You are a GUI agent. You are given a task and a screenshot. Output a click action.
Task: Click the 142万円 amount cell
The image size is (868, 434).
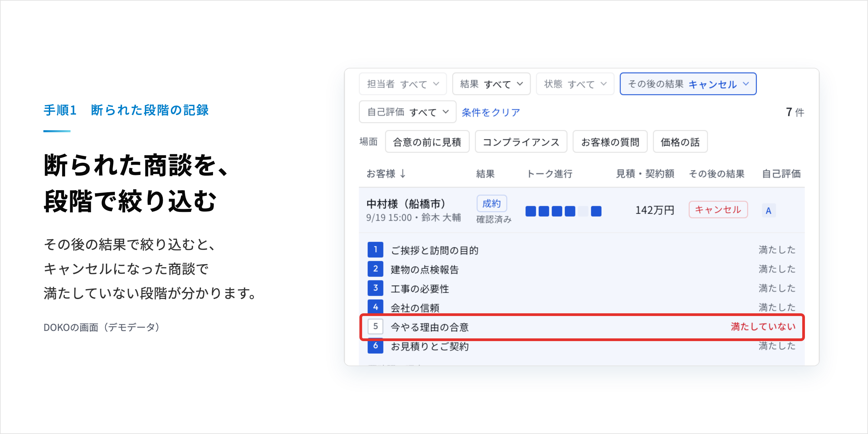tap(654, 210)
